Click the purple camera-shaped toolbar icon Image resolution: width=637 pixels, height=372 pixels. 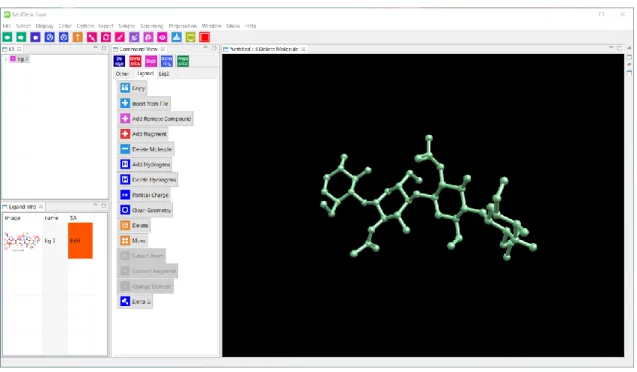[x=35, y=37]
